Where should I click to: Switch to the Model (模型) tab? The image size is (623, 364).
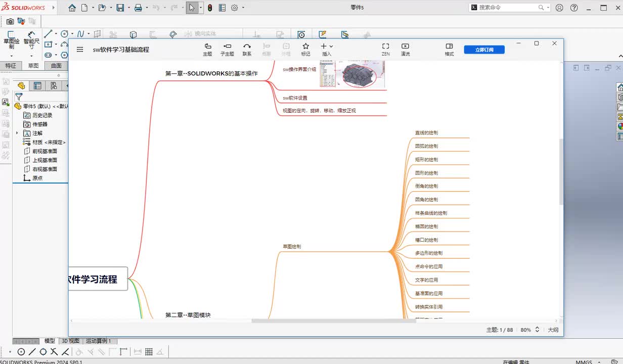(x=50, y=341)
